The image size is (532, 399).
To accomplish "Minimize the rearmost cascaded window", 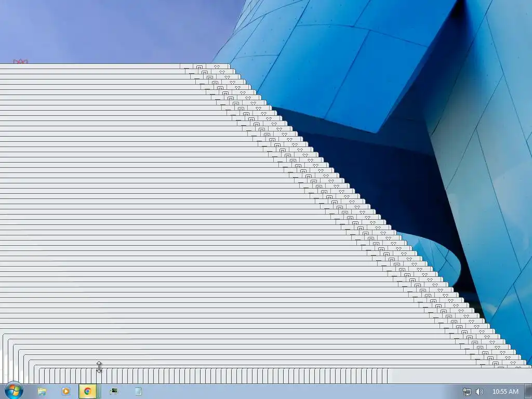I will [187, 67].
